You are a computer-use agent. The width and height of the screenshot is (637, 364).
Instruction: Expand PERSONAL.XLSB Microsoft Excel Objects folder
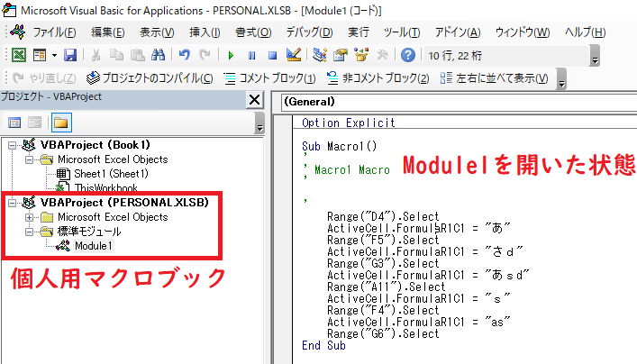click(29, 217)
